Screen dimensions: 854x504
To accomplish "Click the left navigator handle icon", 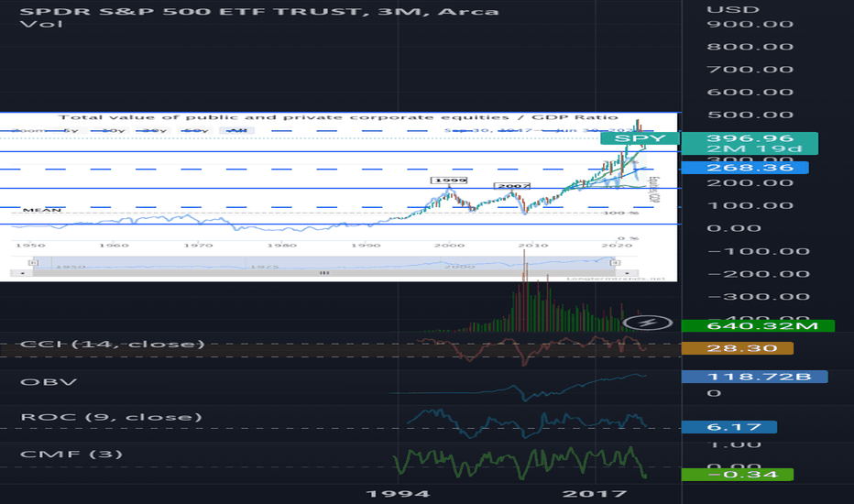I will tap(33, 263).
